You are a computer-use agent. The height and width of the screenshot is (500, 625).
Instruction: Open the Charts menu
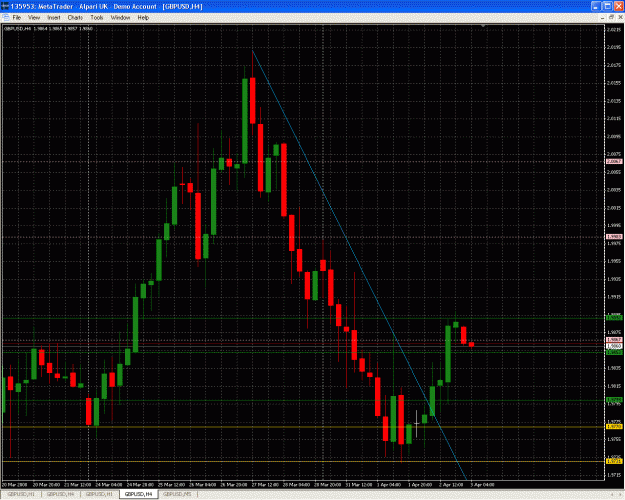click(75, 18)
